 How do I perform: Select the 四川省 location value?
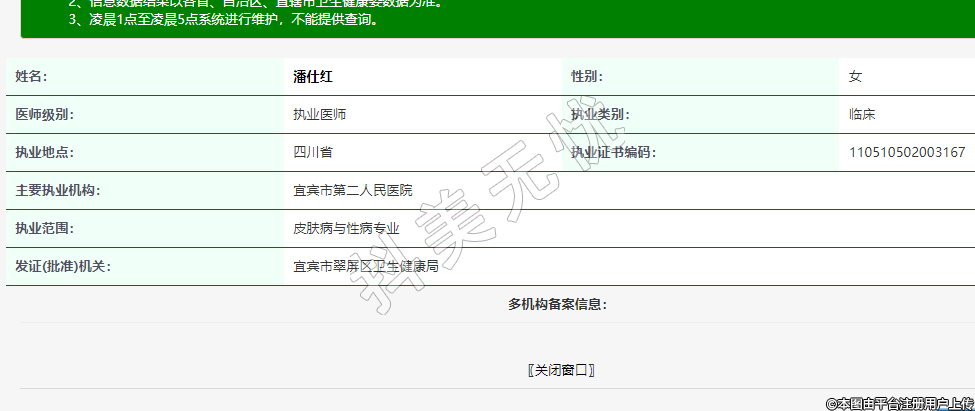click(x=313, y=152)
